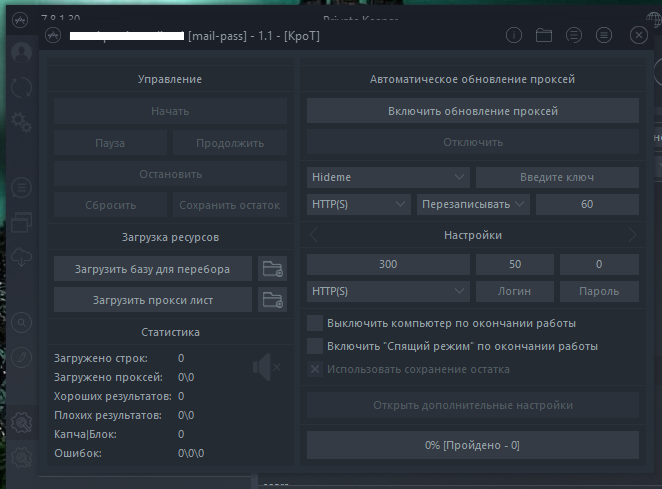Open folder icon beside 'Загрузить прокси лист'
Viewport: 662px width, 489px height.
tap(272, 299)
